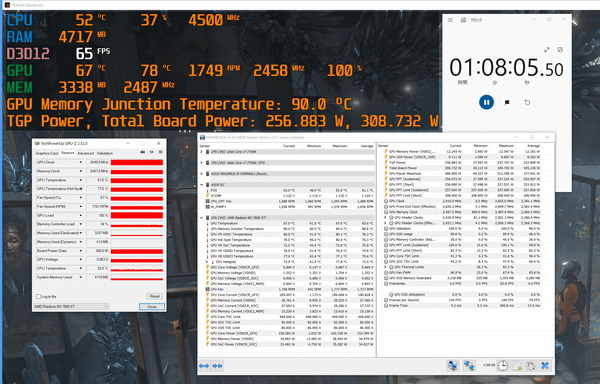The height and width of the screenshot is (384, 600).
Task: Open System Memory Used sensor dropdown arrow
Action: click(x=81, y=277)
